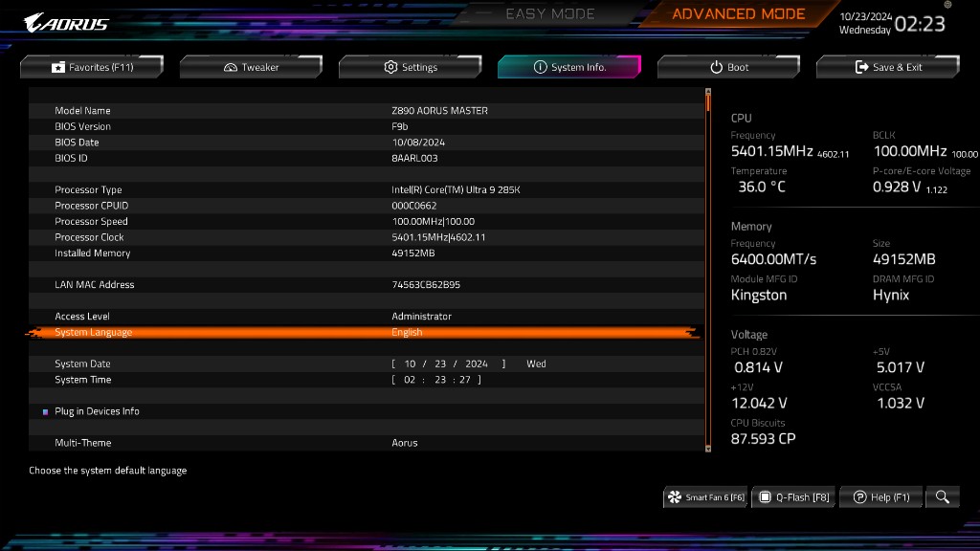
Task: Click the 02:23 clock at top right
Action: pos(920,24)
